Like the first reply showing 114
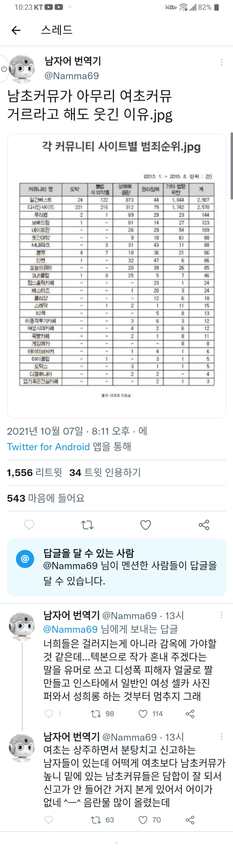The image size is (233, 868). (143, 713)
